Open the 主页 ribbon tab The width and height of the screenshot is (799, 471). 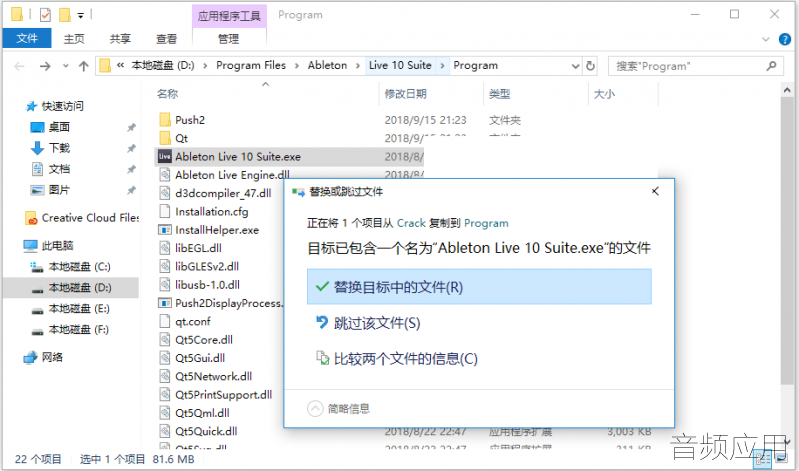click(74, 39)
